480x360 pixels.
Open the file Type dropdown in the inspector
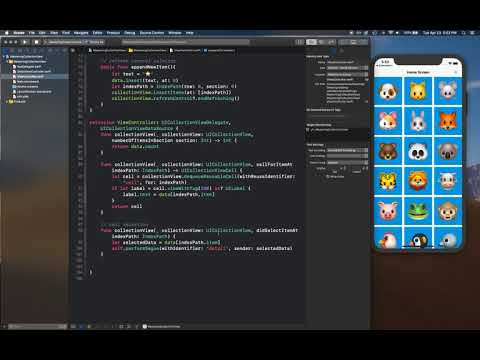[x=347, y=68]
